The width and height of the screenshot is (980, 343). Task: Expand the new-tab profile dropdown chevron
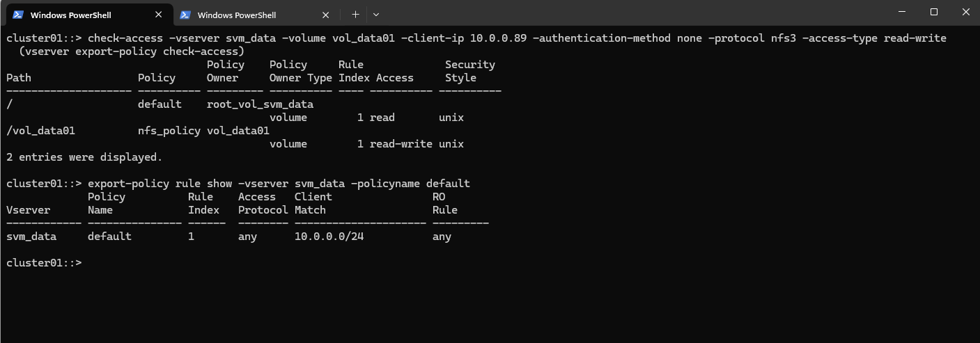(376, 15)
